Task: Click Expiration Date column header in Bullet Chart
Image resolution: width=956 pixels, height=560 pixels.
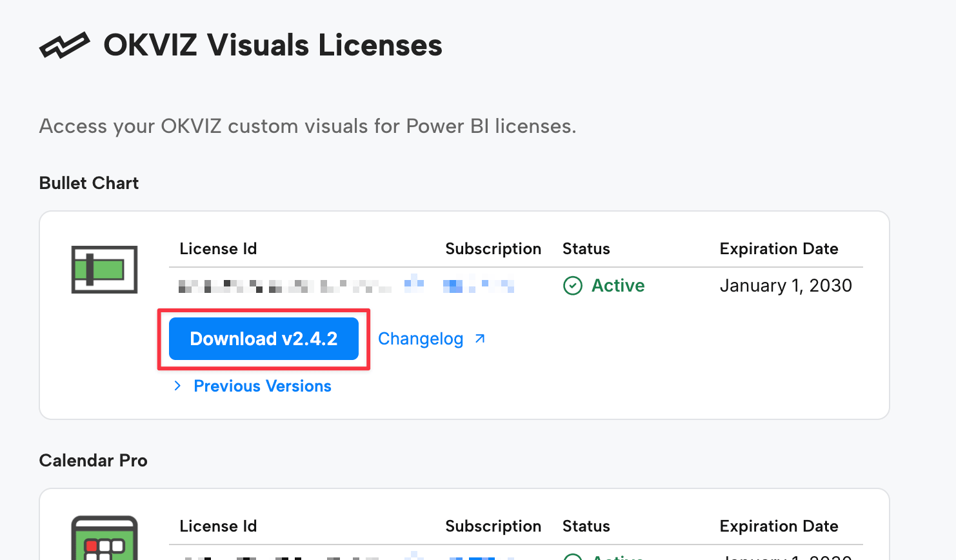Action: tap(779, 249)
